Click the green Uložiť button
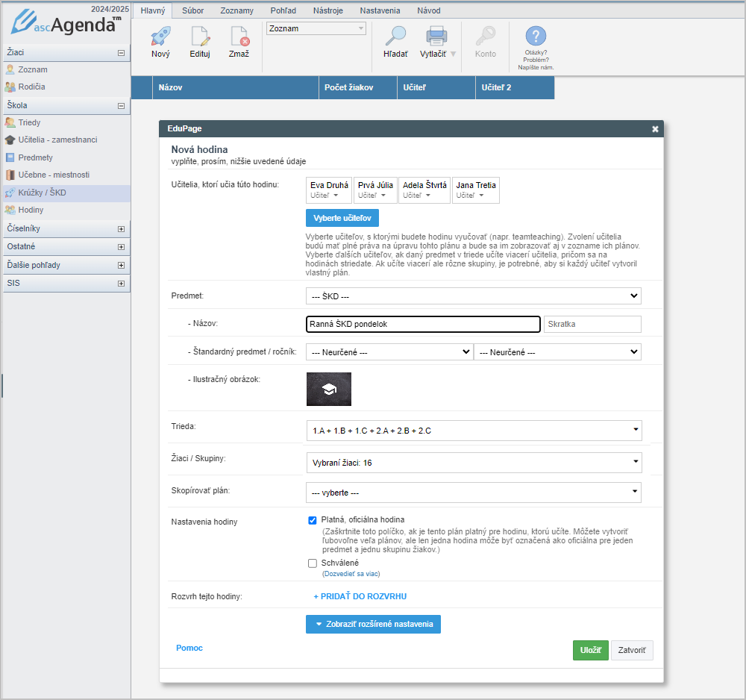Image resolution: width=746 pixels, height=700 pixels. [x=590, y=651]
